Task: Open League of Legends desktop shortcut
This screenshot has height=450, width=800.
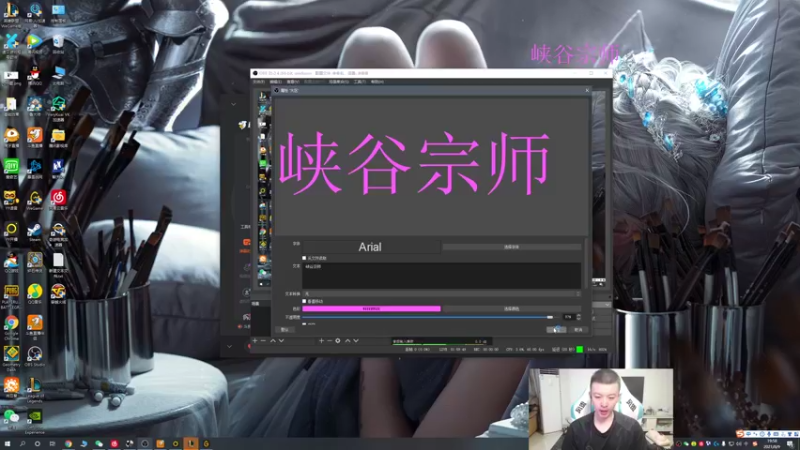Action: click(x=35, y=389)
